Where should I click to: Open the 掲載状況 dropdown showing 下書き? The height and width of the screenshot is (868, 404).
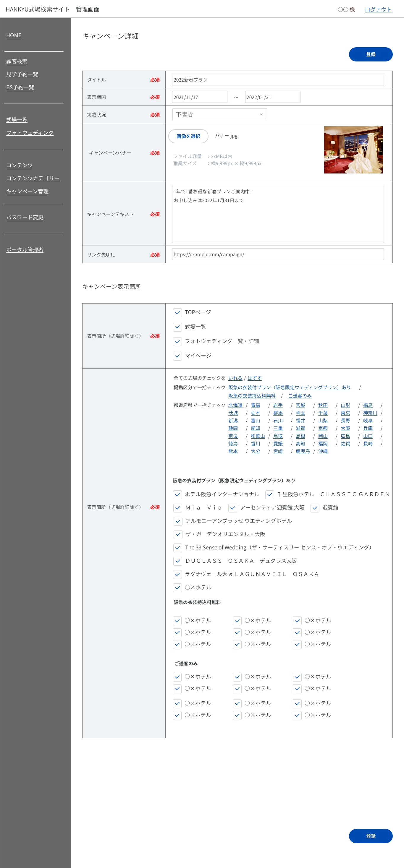(x=219, y=115)
